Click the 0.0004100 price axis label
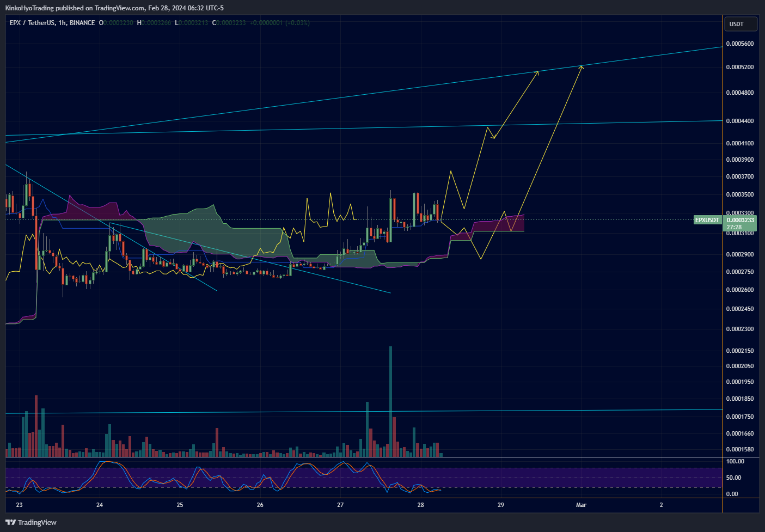 740,143
